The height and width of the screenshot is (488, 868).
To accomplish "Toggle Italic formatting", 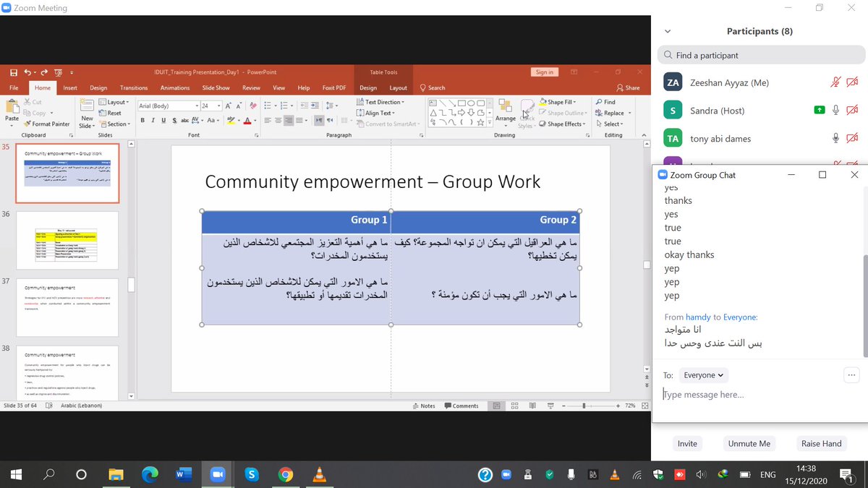I will [153, 120].
